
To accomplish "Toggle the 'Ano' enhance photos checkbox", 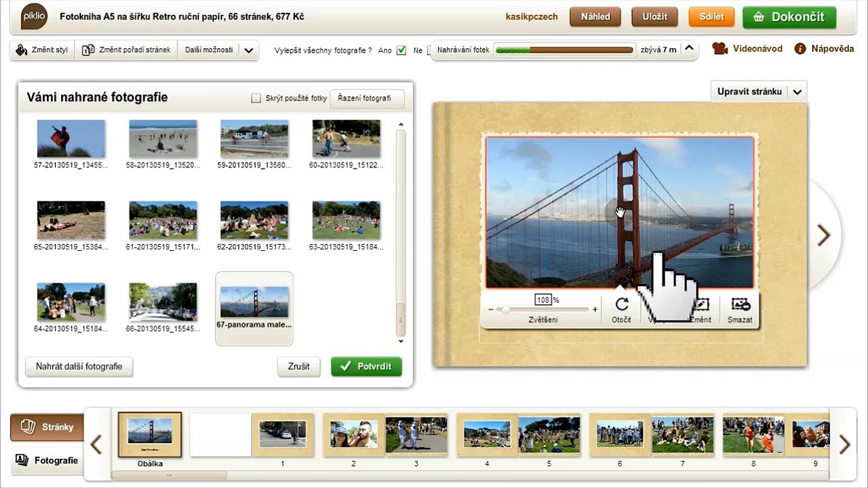I will [x=401, y=50].
